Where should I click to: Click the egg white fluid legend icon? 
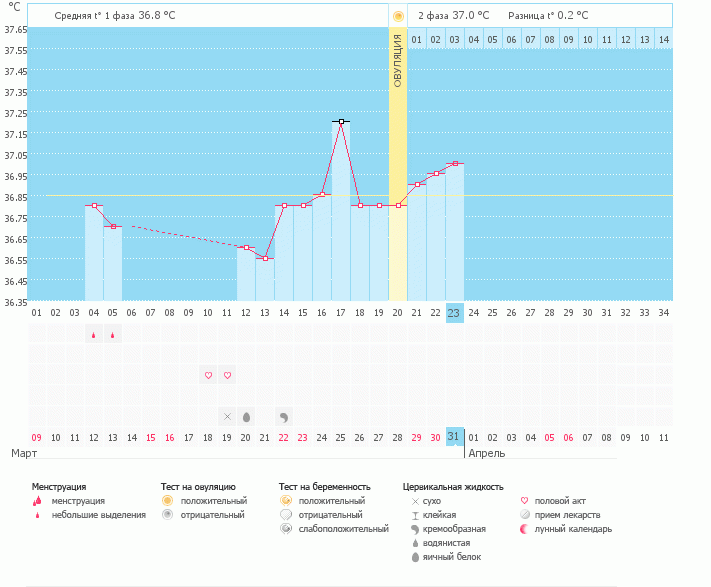414,557
